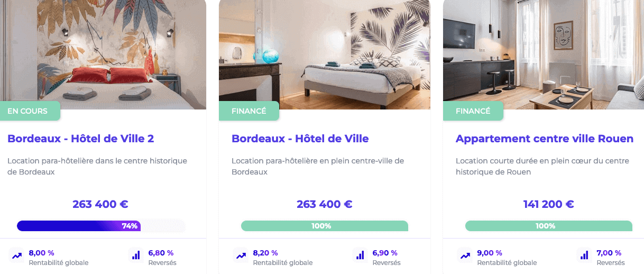Click the 141 200 € amount
644x274 pixels.
(549, 204)
